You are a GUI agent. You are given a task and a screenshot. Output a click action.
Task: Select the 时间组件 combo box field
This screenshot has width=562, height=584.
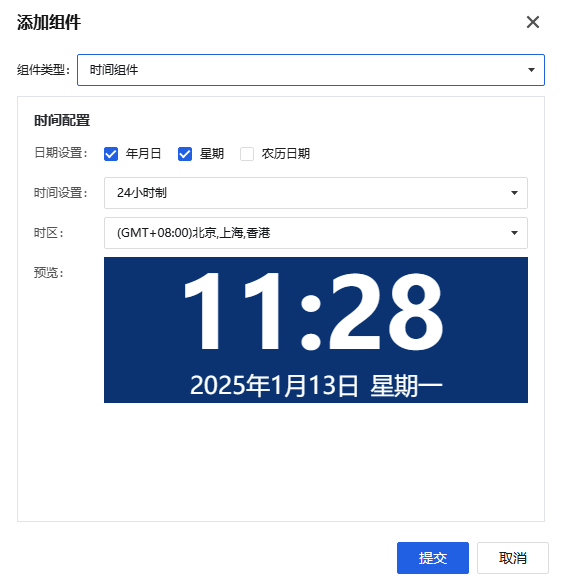click(311, 70)
